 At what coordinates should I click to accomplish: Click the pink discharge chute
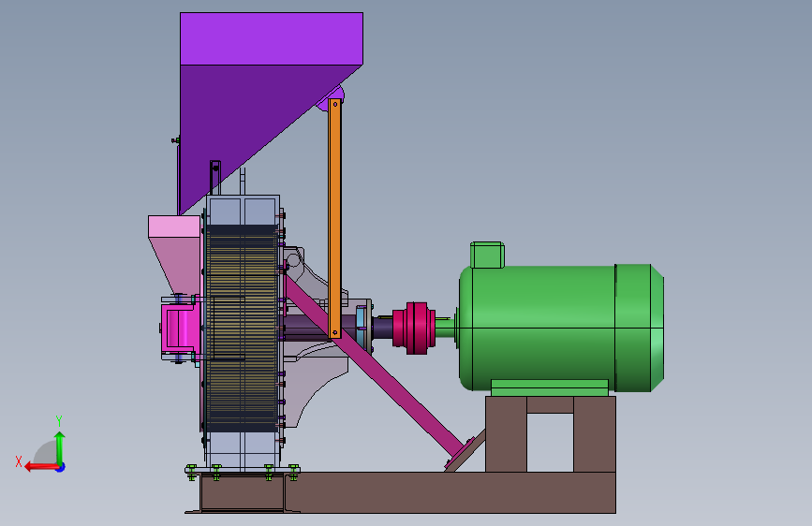(x=175, y=254)
